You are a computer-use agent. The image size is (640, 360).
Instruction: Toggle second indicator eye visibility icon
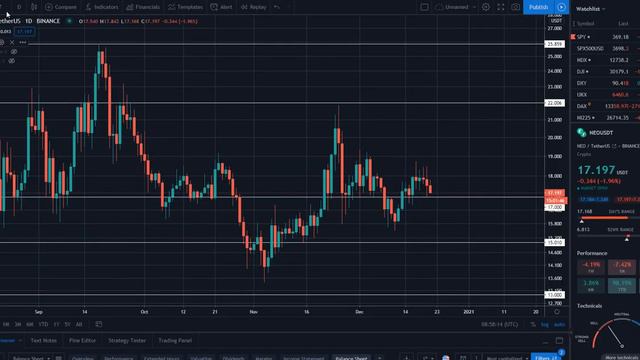tap(12, 61)
